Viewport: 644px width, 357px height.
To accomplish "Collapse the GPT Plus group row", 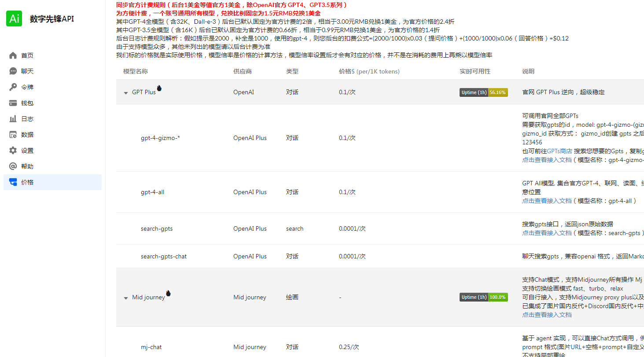I will click(x=126, y=92).
